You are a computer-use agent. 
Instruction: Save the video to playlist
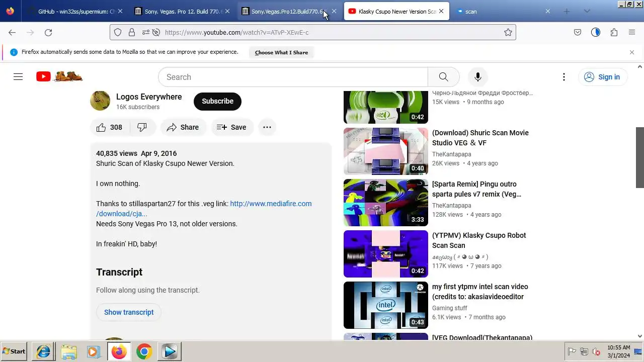coord(231,127)
